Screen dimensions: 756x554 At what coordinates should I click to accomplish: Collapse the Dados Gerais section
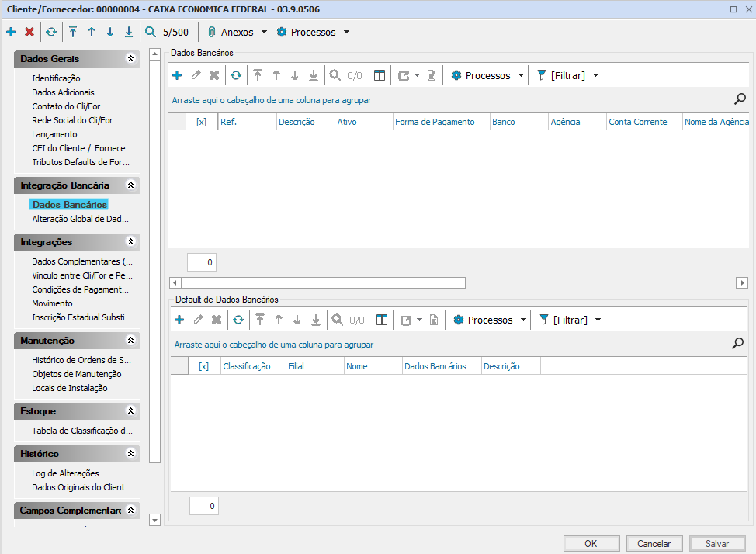click(131, 59)
